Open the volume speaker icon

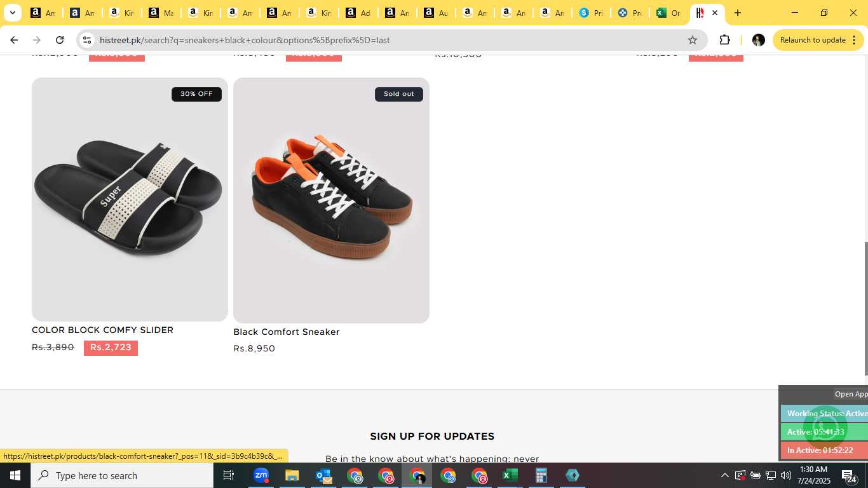pos(786,475)
